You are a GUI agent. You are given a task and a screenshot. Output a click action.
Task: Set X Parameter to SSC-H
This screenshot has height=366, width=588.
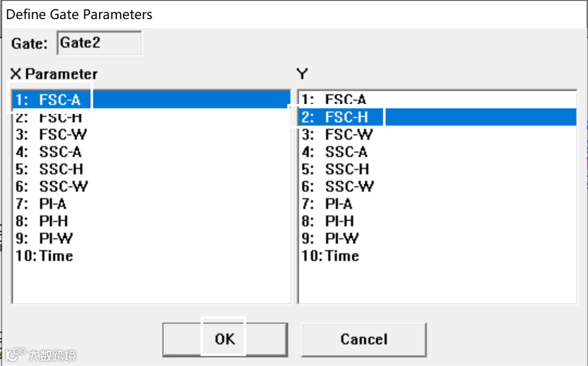pos(61,169)
